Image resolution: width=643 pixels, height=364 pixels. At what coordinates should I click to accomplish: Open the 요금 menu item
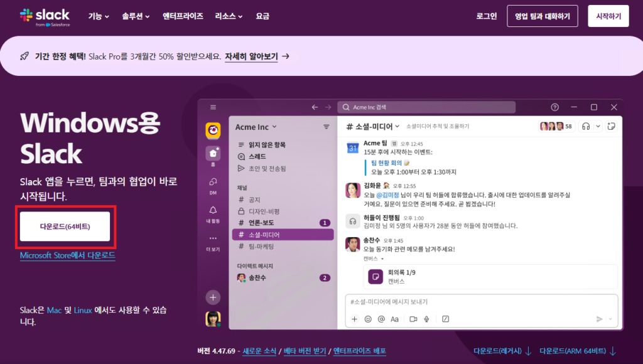262,16
